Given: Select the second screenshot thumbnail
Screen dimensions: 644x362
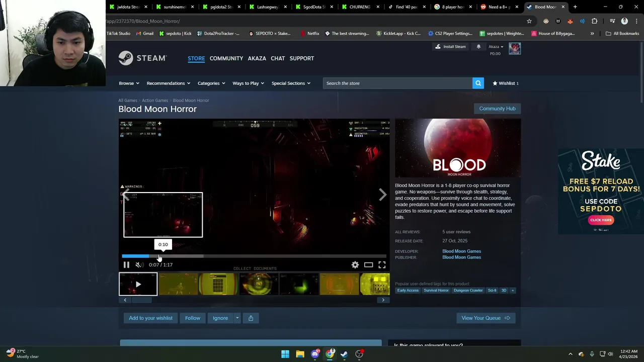Looking at the screenshot, I should pyautogui.click(x=178, y=284).
